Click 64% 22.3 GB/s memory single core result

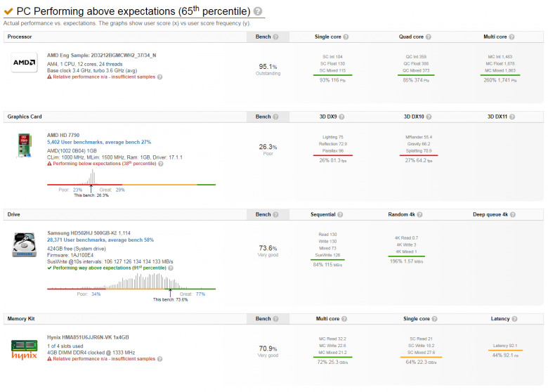(x=421, y=362)
